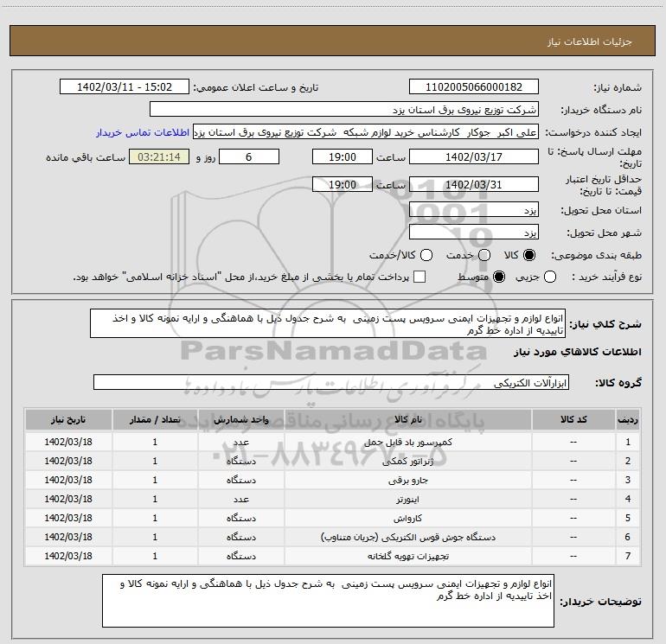Image resolution: width=666 pixels, height=644 pixels.
Task: Select the کالا radio button
Action: point(529,255)
